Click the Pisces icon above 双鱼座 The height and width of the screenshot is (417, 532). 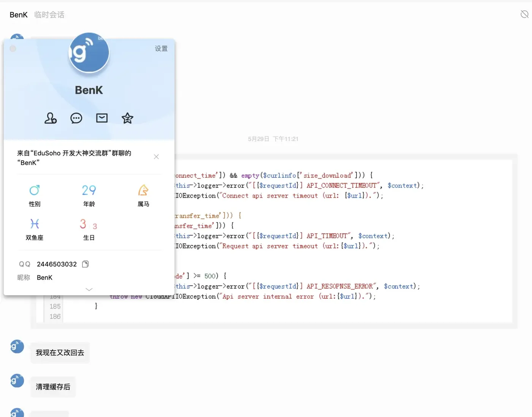(x=35, y=224)
